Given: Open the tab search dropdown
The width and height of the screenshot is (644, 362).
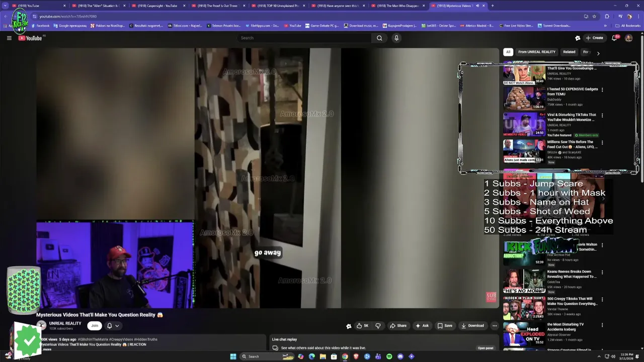Looking at the screenshot, I should pyautogui.click(x=6, y=6).
